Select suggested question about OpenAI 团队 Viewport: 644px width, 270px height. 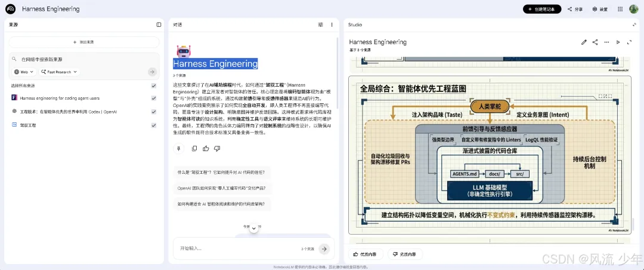pyautogui.click(x=222, y=188)
